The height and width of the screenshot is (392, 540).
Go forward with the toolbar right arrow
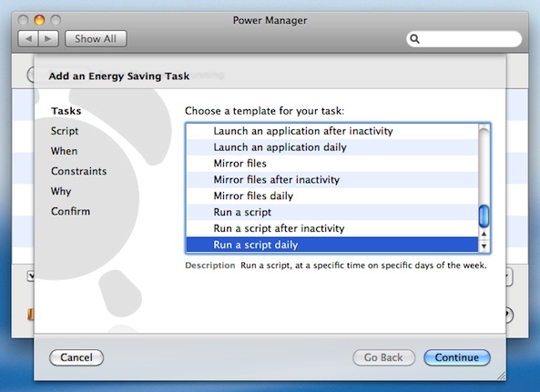click(x=48, y=39)
